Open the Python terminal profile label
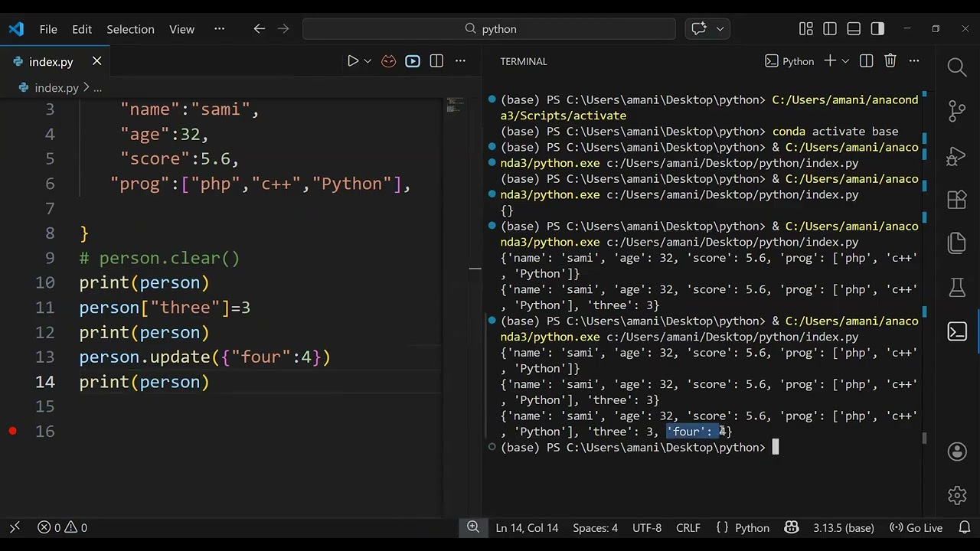Image resolution: width=980 pixels, height=551 pixels. coord(789,61)
